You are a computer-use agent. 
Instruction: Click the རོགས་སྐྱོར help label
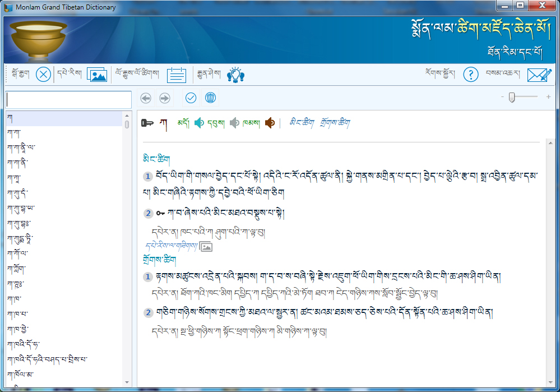click(440, 73)
